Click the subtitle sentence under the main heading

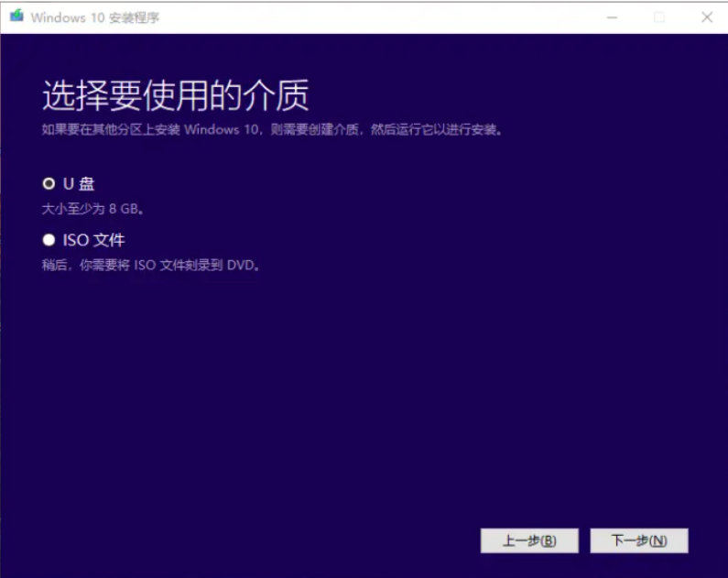272,130
